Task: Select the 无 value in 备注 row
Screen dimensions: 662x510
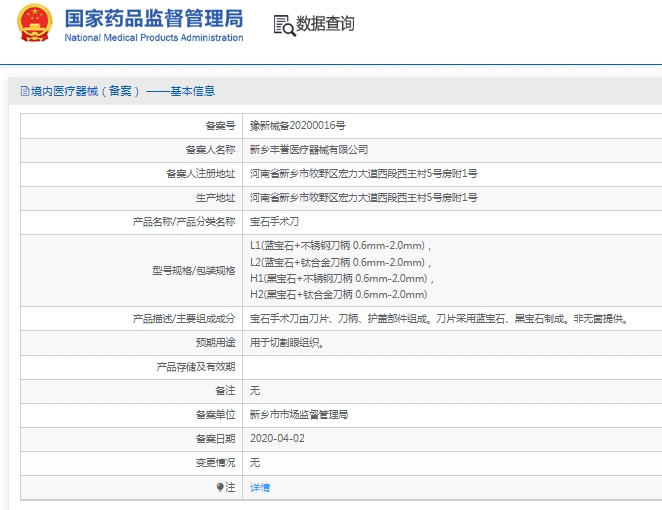Action: click(255, 391)
